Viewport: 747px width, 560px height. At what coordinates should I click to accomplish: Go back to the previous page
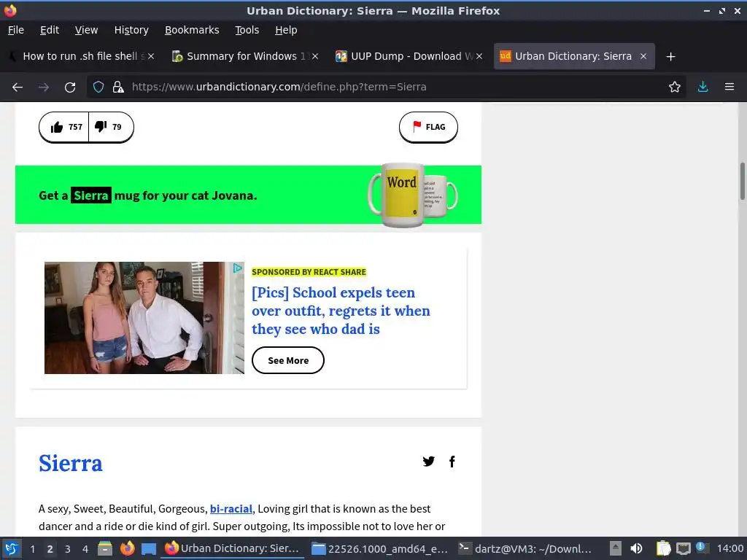click(18, 87)
